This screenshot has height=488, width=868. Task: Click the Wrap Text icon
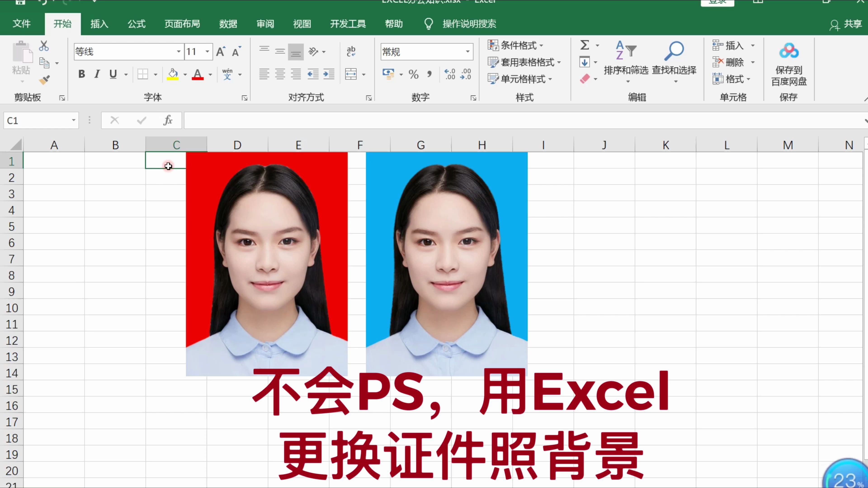pyautogui.click(x=351, y=51)
